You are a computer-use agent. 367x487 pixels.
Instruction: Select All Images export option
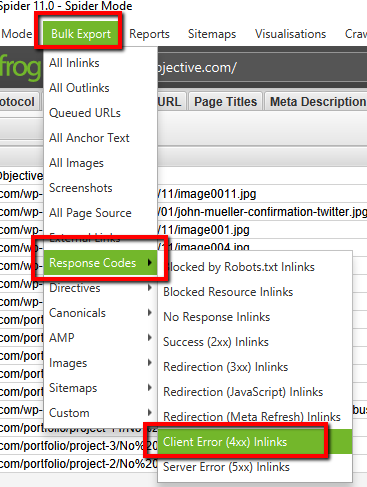pyautogui.click(x=100, y=163)
